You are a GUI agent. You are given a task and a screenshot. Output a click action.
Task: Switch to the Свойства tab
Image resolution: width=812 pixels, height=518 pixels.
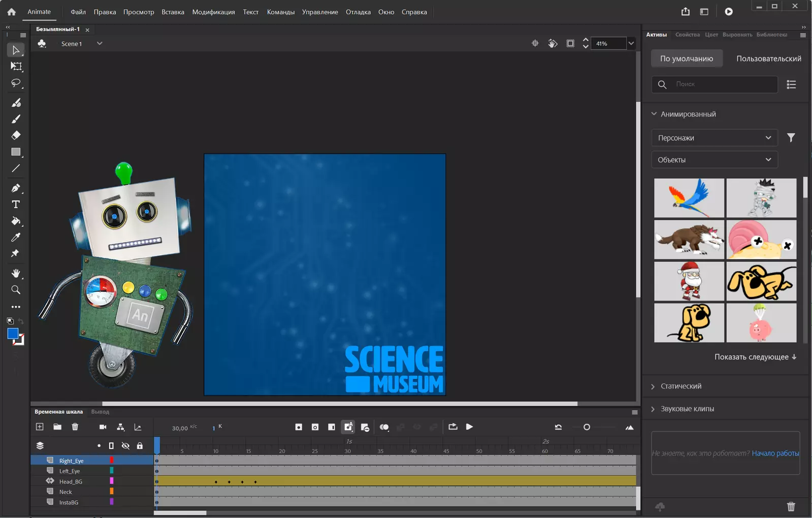pos(688,35)
